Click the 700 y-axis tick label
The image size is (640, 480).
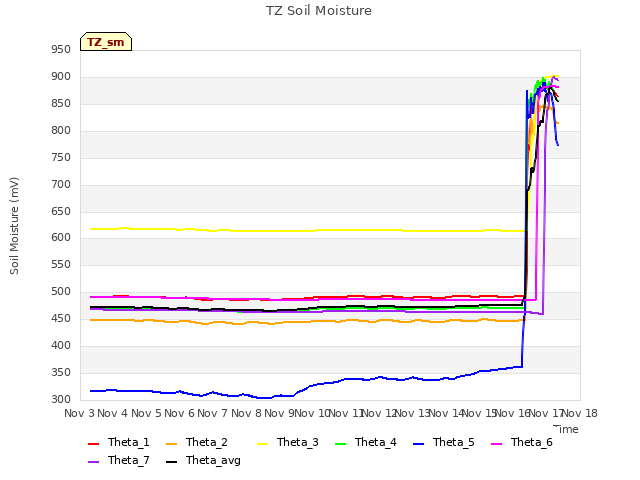[x=61, y=184]
